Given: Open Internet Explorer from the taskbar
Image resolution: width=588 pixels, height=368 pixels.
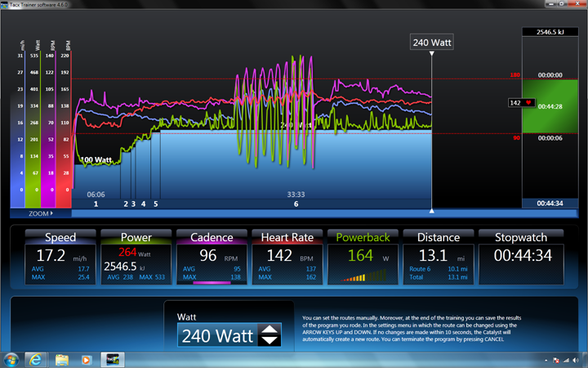Looking at the screenshot, I should point(36,360).
